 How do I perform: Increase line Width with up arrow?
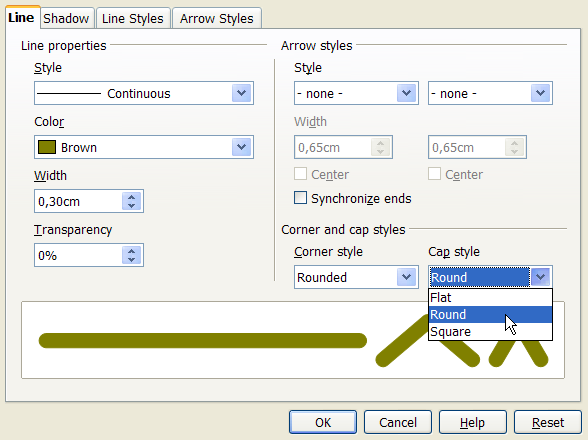pos(131,197)
